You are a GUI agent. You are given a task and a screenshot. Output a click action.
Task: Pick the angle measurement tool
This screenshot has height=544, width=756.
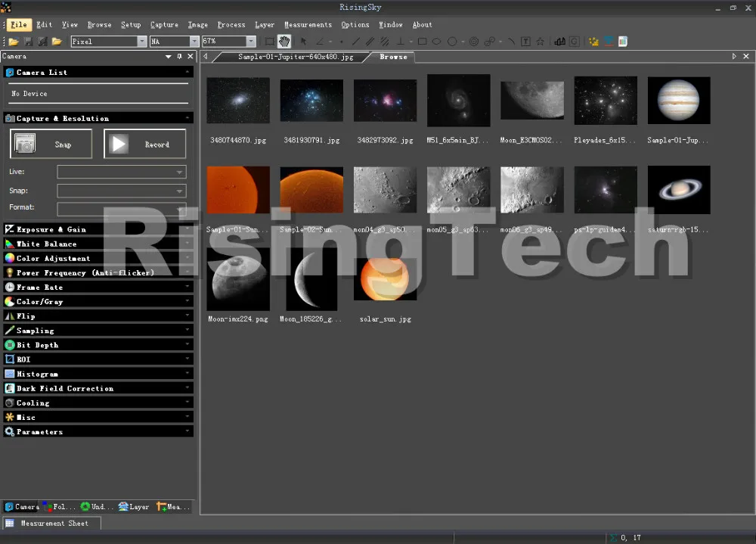coord(319,42)
